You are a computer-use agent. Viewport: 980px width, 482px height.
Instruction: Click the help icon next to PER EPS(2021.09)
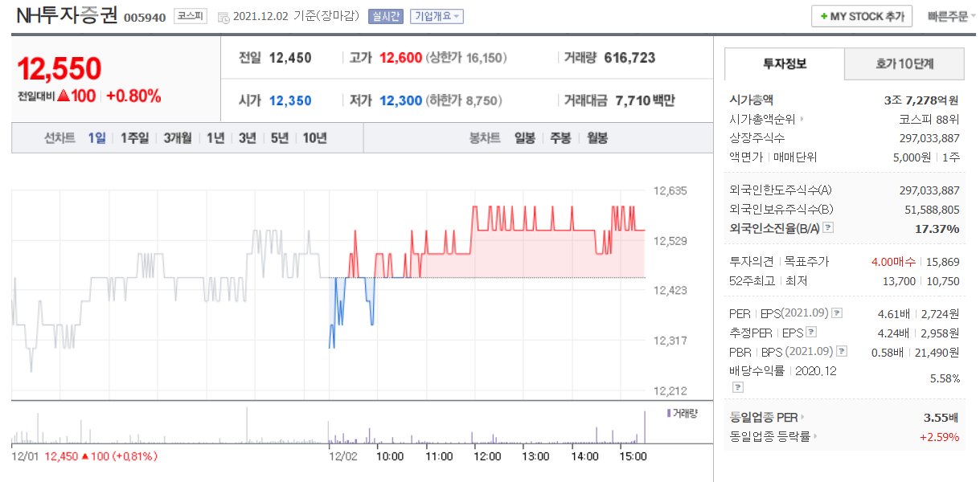[x=837, y=312]
